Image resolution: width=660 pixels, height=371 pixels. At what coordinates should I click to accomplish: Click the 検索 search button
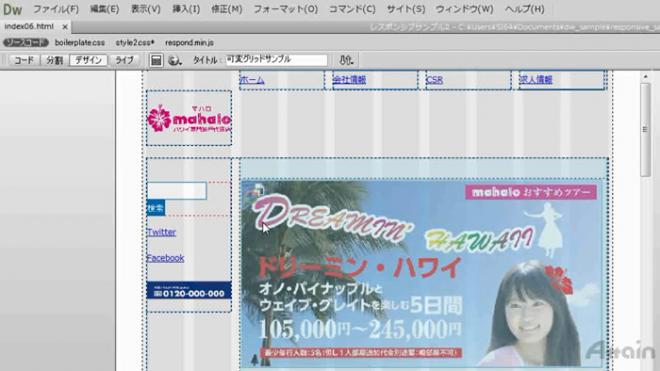point(156,208)
